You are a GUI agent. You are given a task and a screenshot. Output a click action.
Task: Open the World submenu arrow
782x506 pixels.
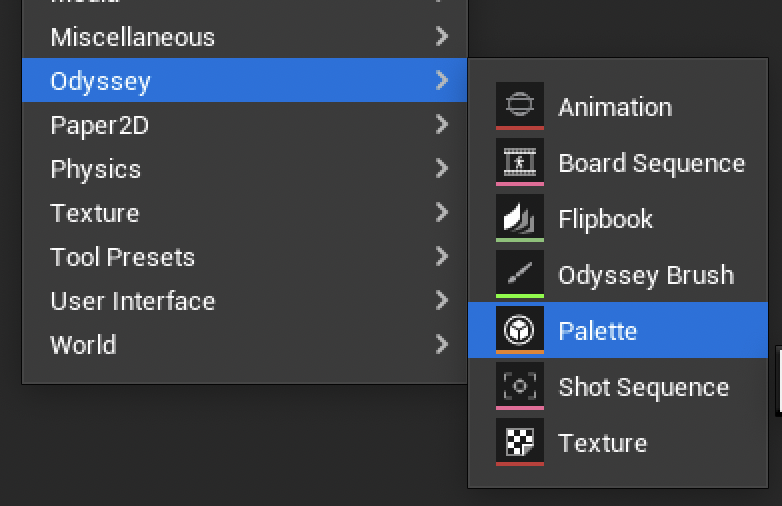tap(442, 345)
